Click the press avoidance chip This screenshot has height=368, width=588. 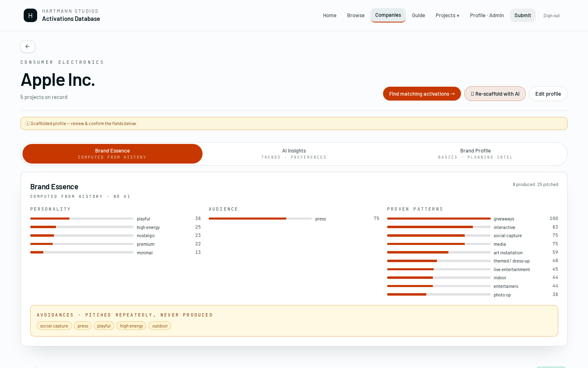[83, 326]
